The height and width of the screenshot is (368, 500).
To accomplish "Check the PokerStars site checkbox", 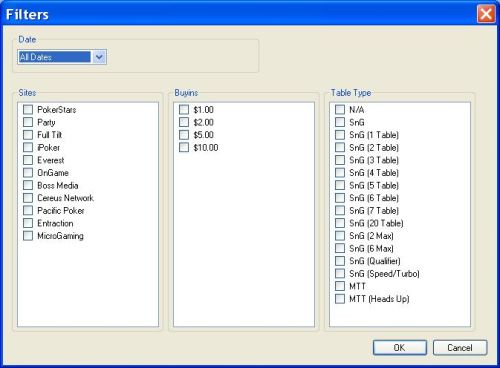I will (28, 109).
